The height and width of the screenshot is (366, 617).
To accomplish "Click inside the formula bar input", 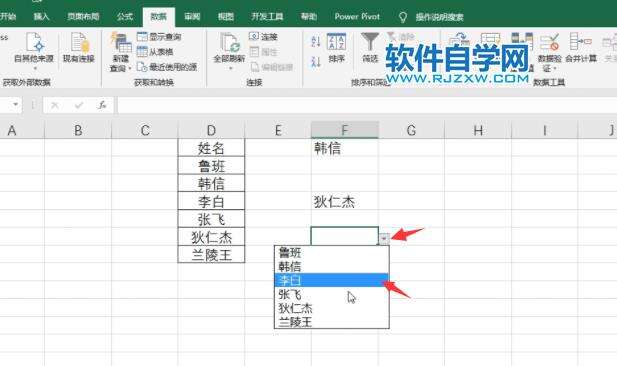I will (367, 105).
